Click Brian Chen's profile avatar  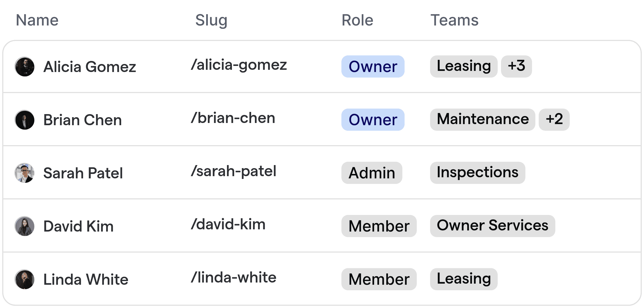pyautogui.click(x=24, y=120)
